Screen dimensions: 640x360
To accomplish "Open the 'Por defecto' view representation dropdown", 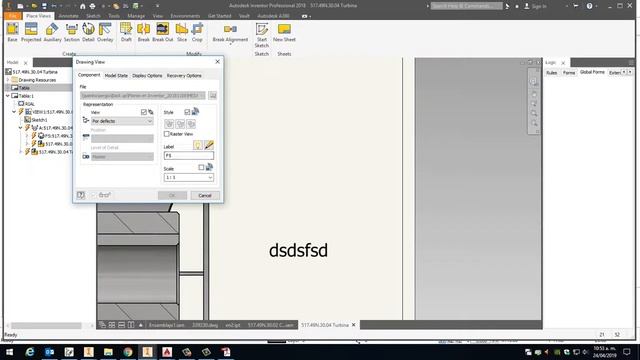I will click(122, 121).
